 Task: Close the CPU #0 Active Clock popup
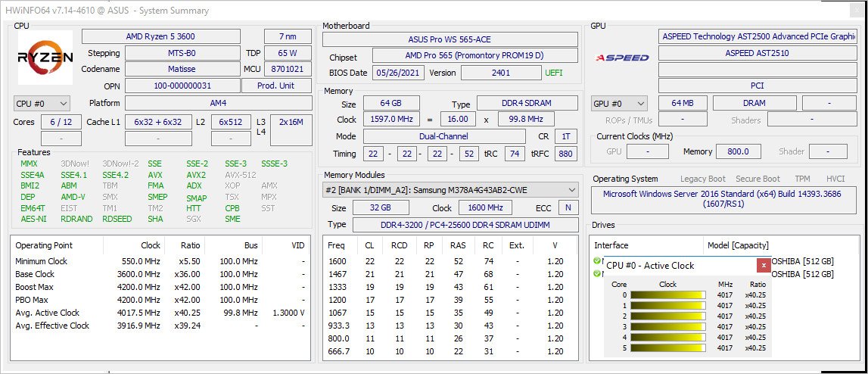click(764, 265)
